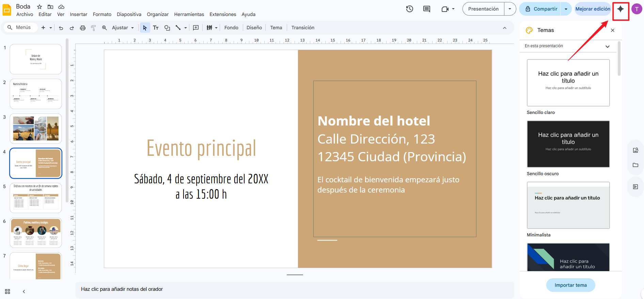Open the account avatar T
Image resolution: width=644 pixels, height=299 pixels.
(x=637, y=9)
